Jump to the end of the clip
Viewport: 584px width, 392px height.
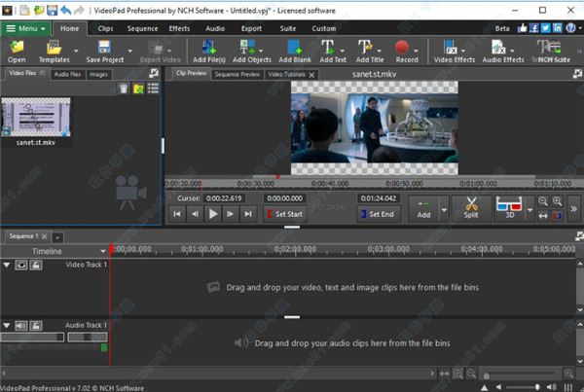click(x=248, y=214)
